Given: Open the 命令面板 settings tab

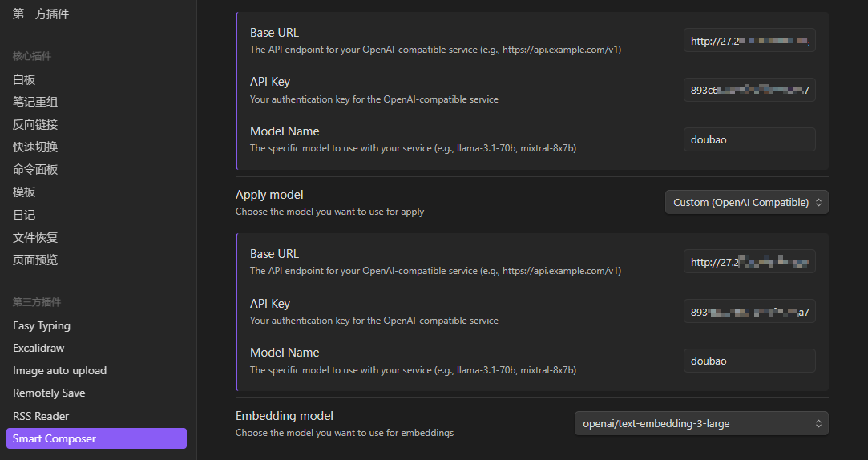Looking at the screenshot, I should click(35, 169).
